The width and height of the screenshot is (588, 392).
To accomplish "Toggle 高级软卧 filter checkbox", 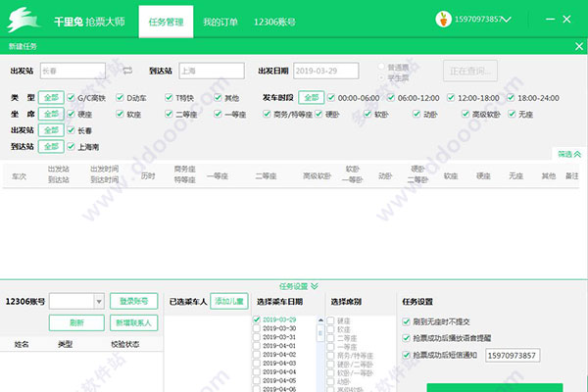I will click(465, 114).
